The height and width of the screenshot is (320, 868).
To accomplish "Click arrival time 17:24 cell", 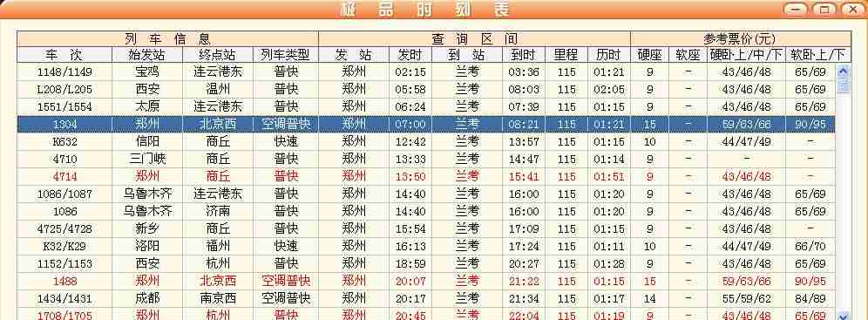I will point(523,247).
